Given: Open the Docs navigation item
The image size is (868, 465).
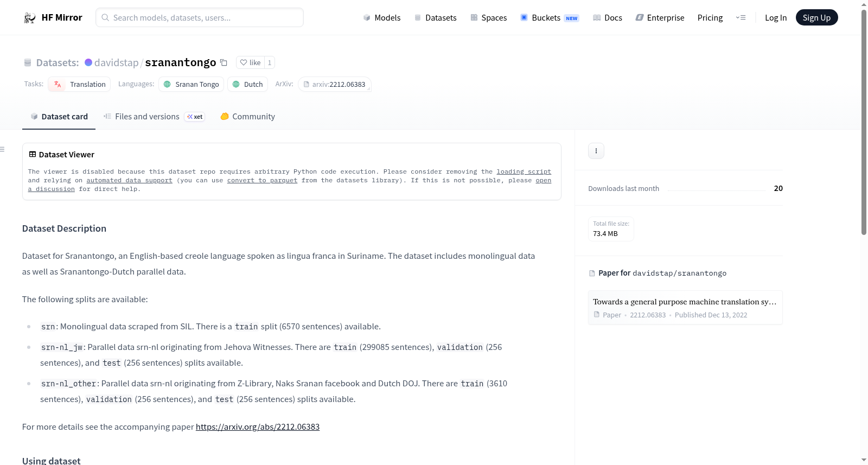Looking at the screenshot, I should coord(607,17).
